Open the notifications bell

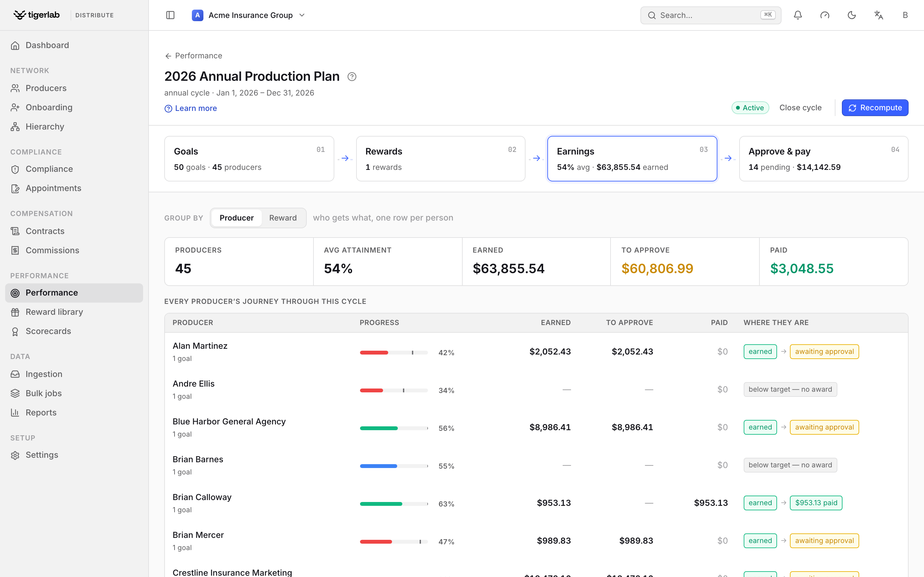tap(798, 15)
